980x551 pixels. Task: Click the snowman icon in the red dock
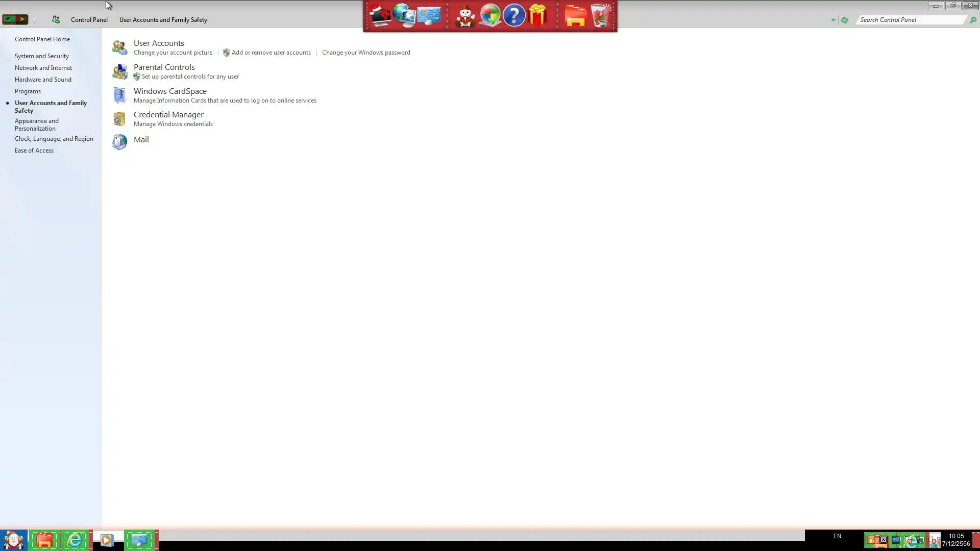[465, 16]
